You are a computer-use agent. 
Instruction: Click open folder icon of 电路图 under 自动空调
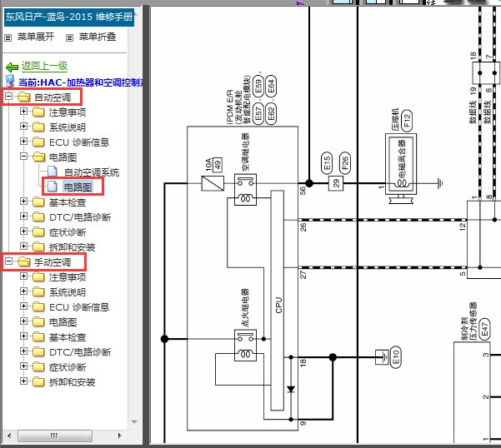38,157
